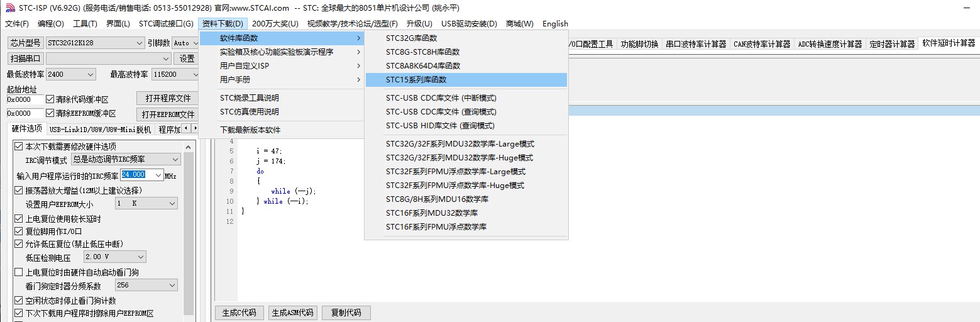This screenshot has width=980, height=322.
Task: Expand 实验箱及核心功能实验板演示程序 submenu
Action: (282, 52)
